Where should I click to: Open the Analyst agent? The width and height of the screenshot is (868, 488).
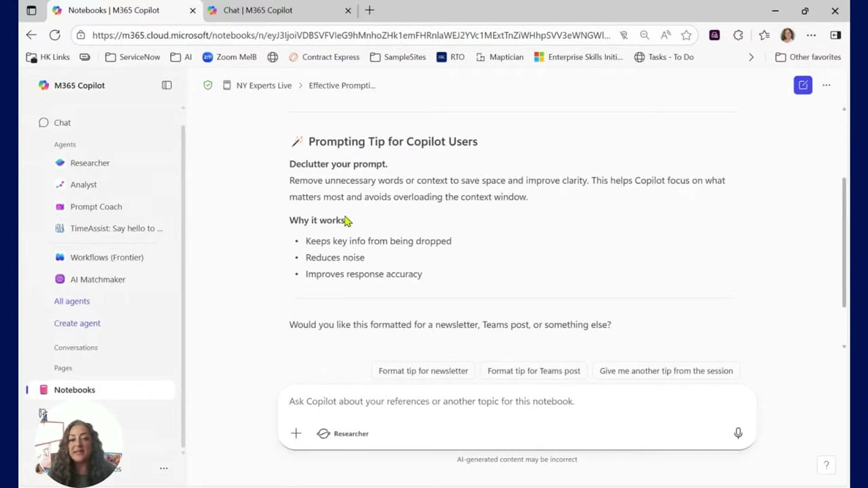click(83, 184)
